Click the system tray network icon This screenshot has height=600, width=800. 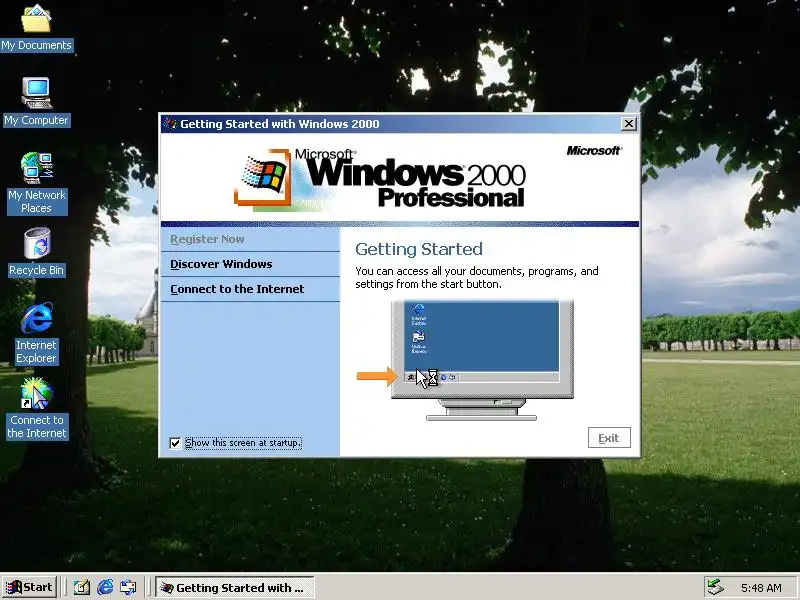716,587
